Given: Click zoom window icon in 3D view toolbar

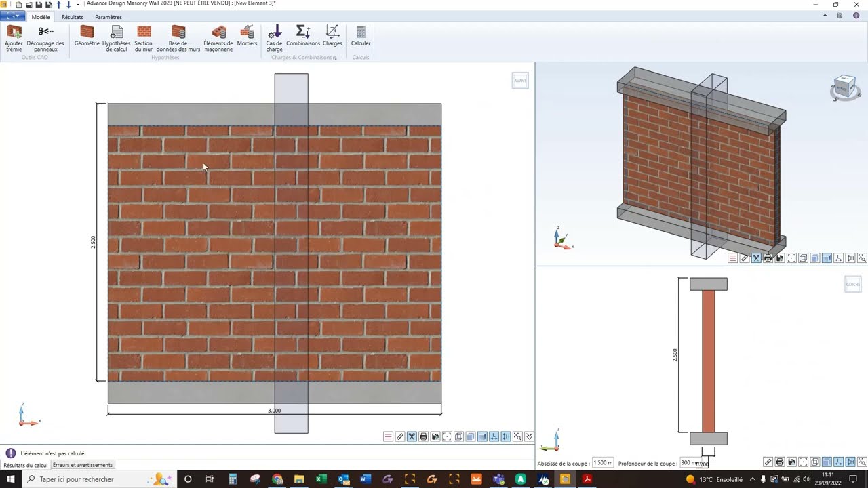Looking at the screenshot, I should (x=862, y=258).
